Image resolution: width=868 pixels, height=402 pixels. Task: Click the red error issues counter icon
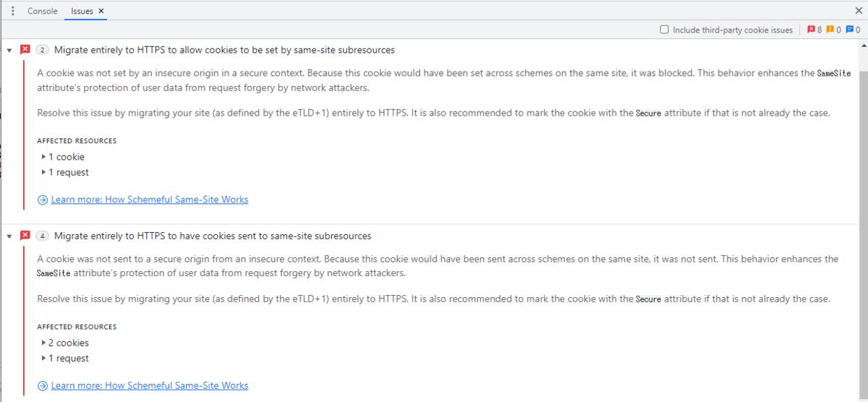(x=811, y=30)
